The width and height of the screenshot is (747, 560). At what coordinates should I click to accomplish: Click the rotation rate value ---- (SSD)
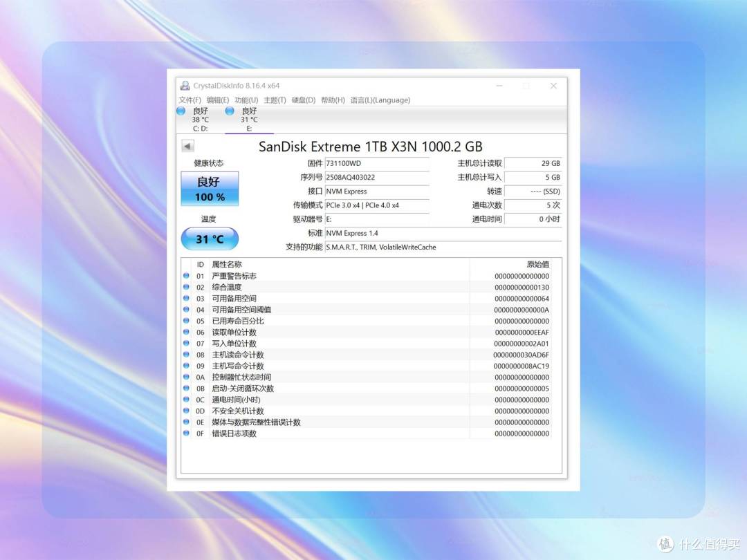click(x=533, y=192)
